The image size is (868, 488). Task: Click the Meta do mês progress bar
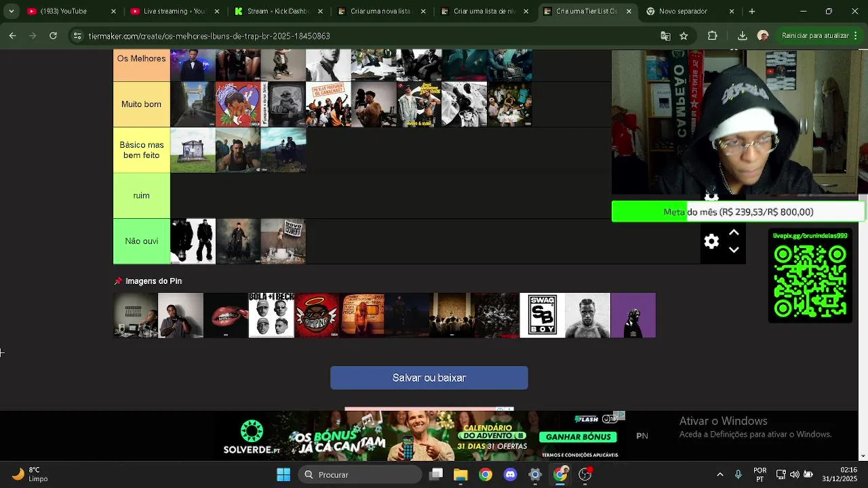tap(738, 211)
